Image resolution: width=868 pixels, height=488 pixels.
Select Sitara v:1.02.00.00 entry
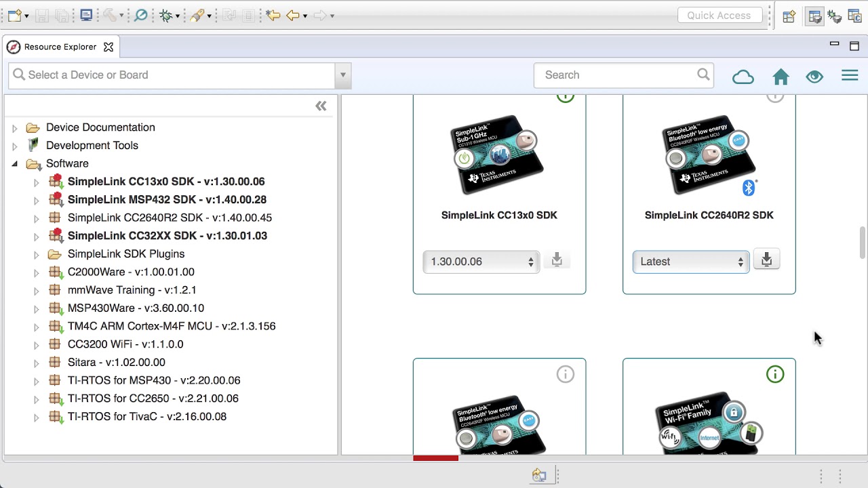[x=117, y=363]
